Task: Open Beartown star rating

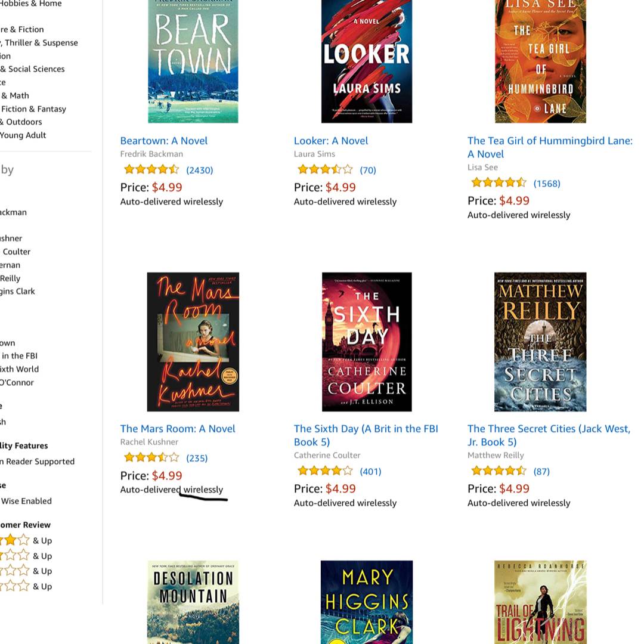Action: 151,169
